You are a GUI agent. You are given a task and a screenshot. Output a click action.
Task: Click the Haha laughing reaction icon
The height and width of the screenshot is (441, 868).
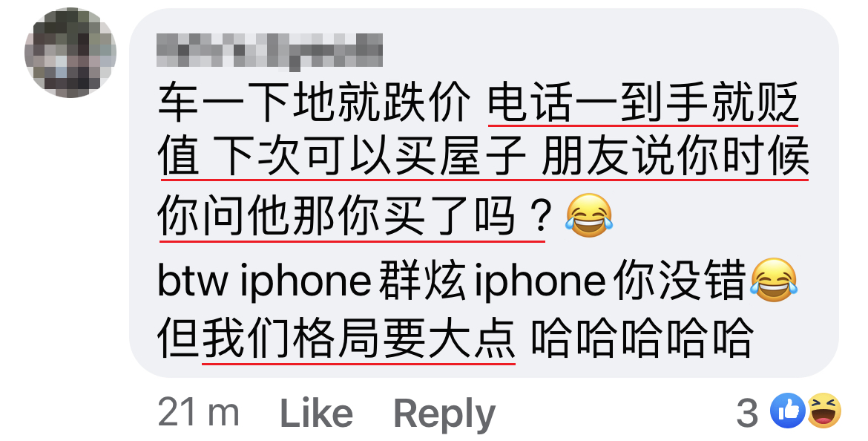point(824,411)
